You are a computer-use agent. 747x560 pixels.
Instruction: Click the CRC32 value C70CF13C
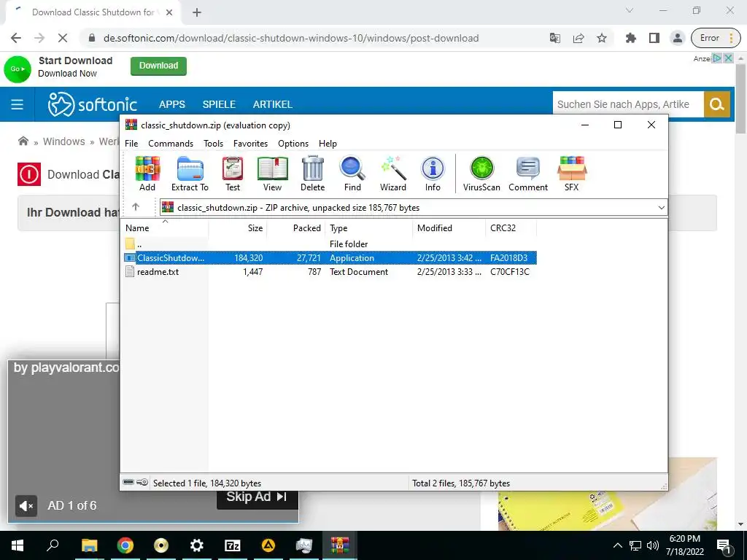click(510, 272)
